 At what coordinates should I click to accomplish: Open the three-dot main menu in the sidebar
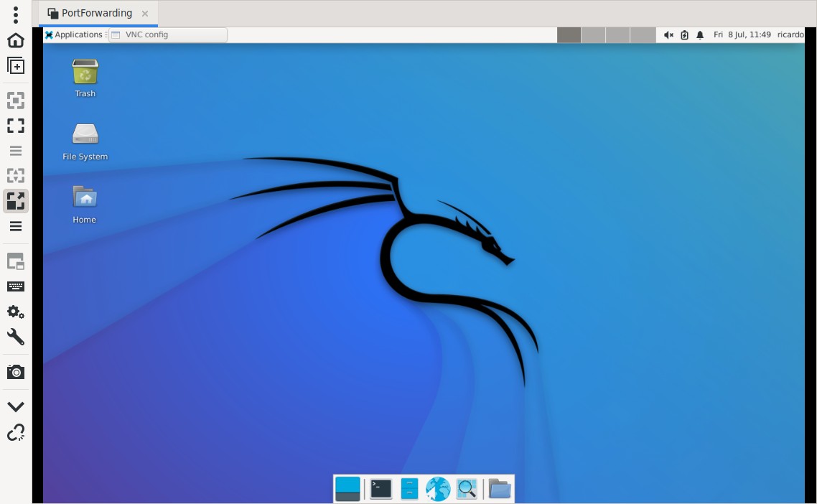click(16, 15)
